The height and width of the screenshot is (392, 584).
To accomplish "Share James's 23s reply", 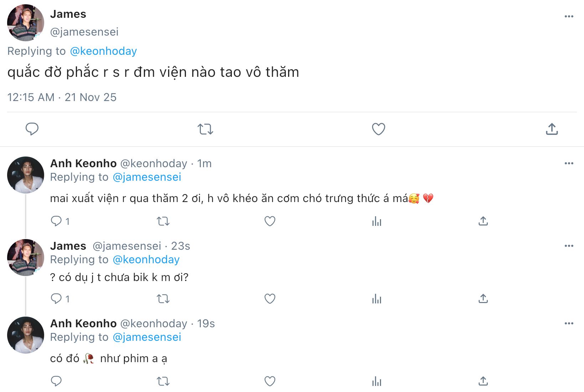I will click(x=483, y=299).
